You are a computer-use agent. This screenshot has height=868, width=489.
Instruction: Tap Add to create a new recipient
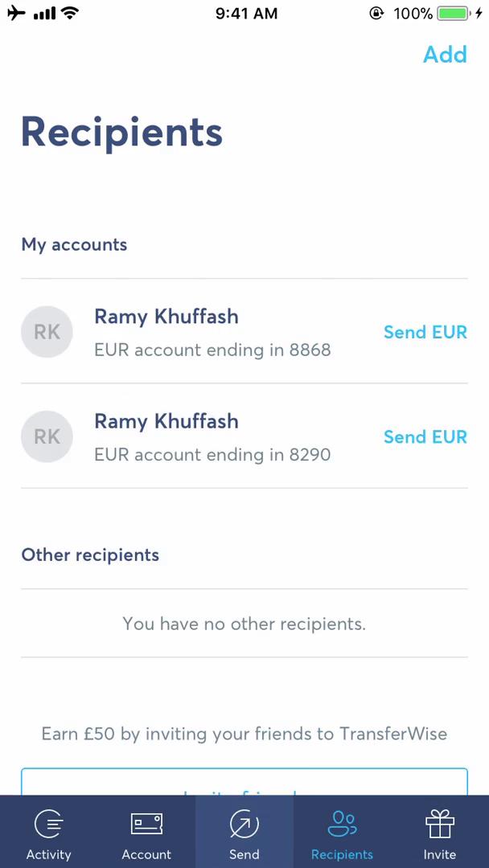click(x=445, y=55)
